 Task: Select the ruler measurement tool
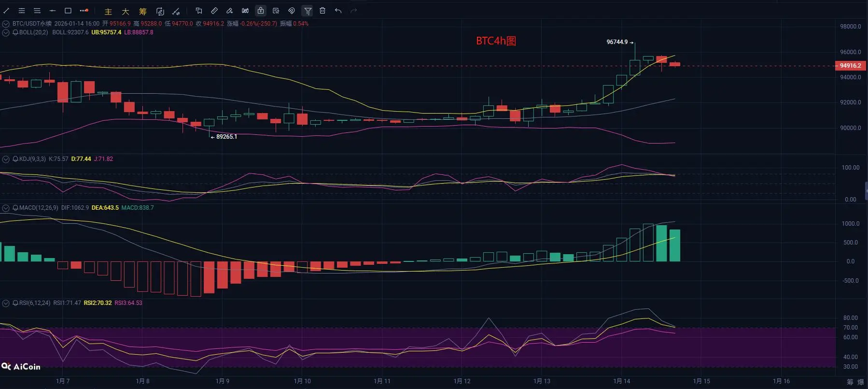point(214,11)
